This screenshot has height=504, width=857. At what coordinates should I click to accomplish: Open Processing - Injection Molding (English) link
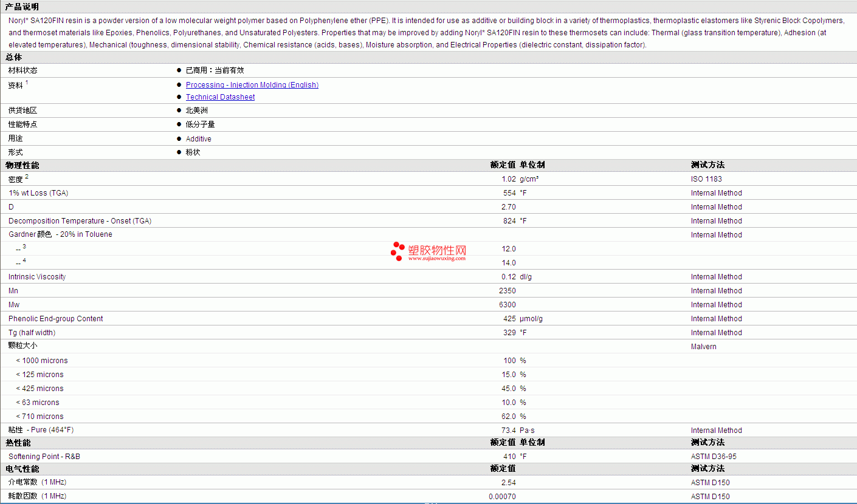(252, 85)
